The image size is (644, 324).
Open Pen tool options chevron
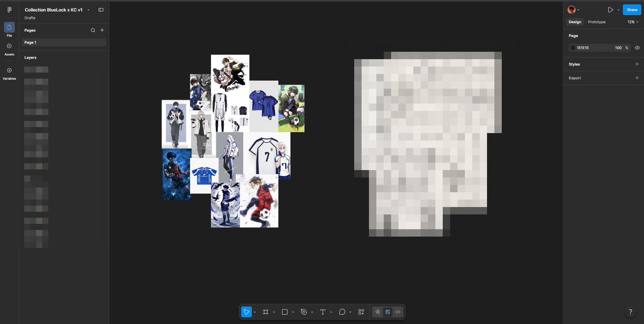pyautogui.click(x=312, y=312)
